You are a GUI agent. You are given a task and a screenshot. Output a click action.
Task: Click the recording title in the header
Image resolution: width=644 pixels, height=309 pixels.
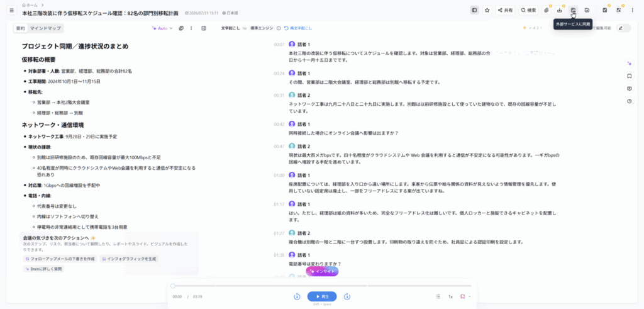[x=100, y=13]
